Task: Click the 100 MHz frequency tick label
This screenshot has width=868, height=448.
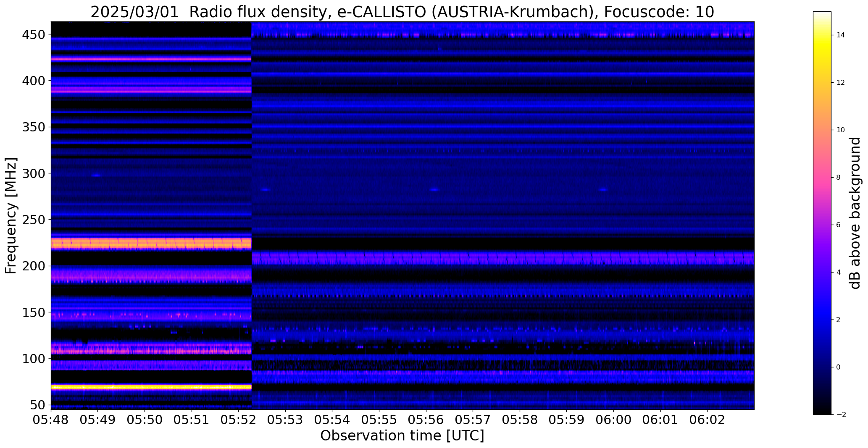Action: pos(33,359)
